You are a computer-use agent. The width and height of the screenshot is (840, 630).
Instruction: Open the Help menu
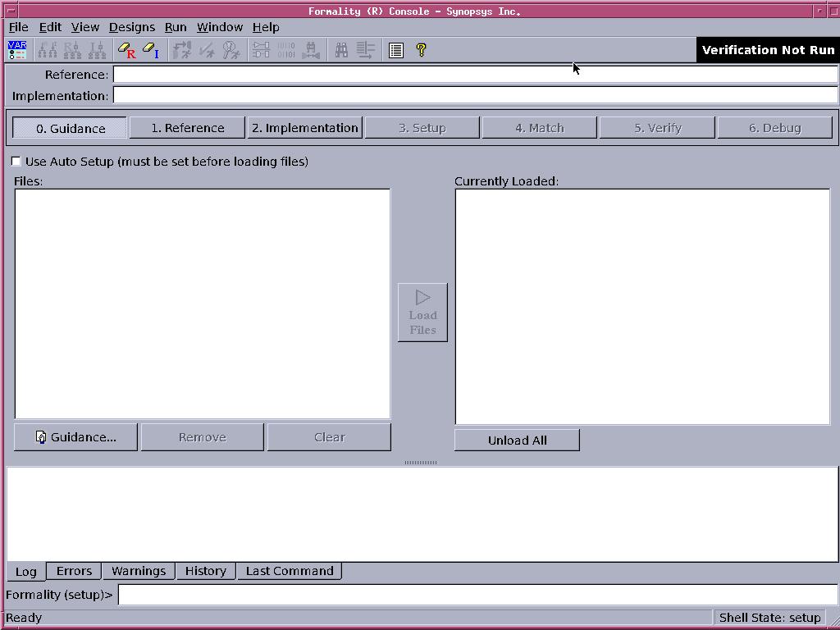click(266, 27)
